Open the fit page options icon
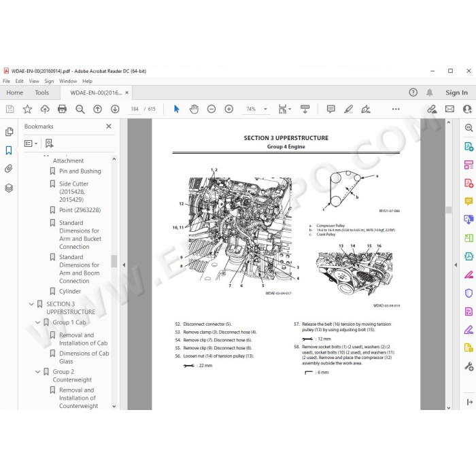Screen dimensions: 476x476 [284, 109]
